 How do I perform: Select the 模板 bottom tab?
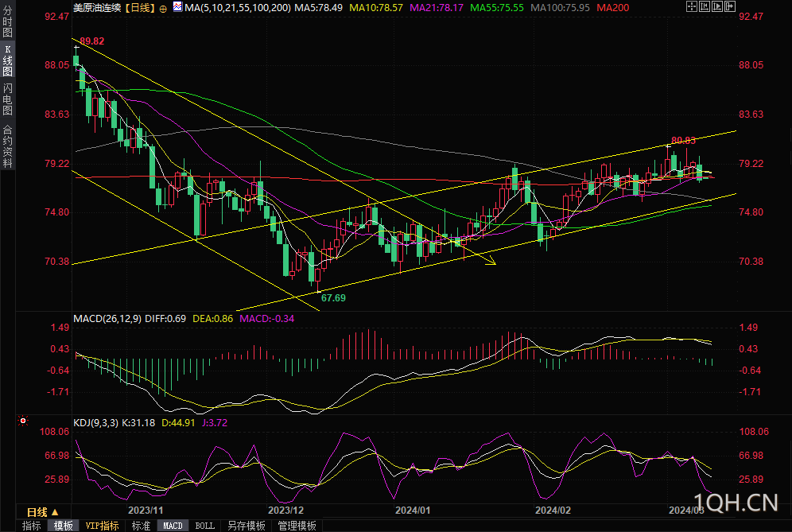coord(63,526)
